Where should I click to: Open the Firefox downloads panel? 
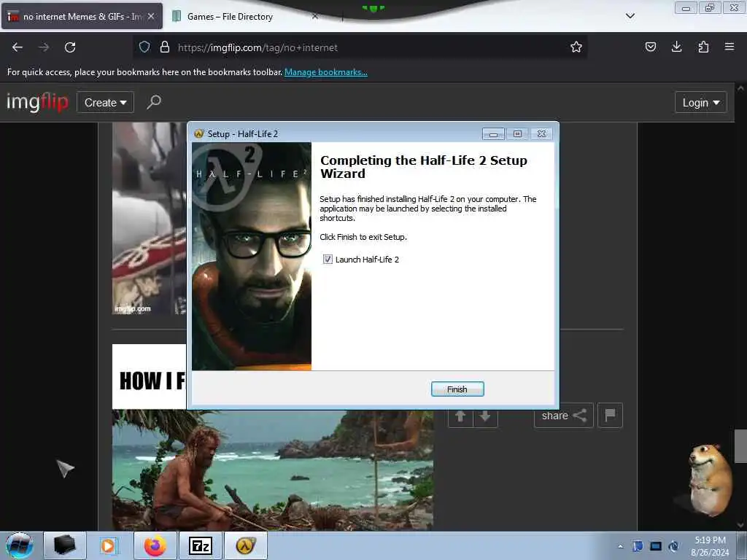click(x=676, y=47)
